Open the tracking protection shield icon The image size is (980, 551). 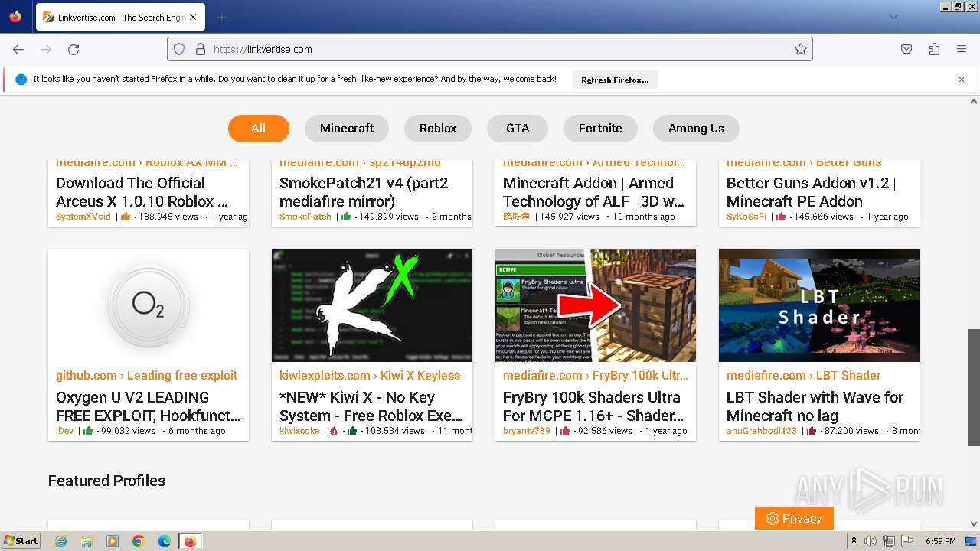tap(179, 49)
